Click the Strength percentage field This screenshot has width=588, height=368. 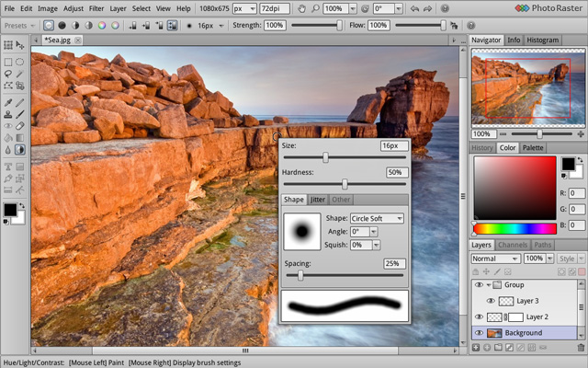[x=275, y=25]
